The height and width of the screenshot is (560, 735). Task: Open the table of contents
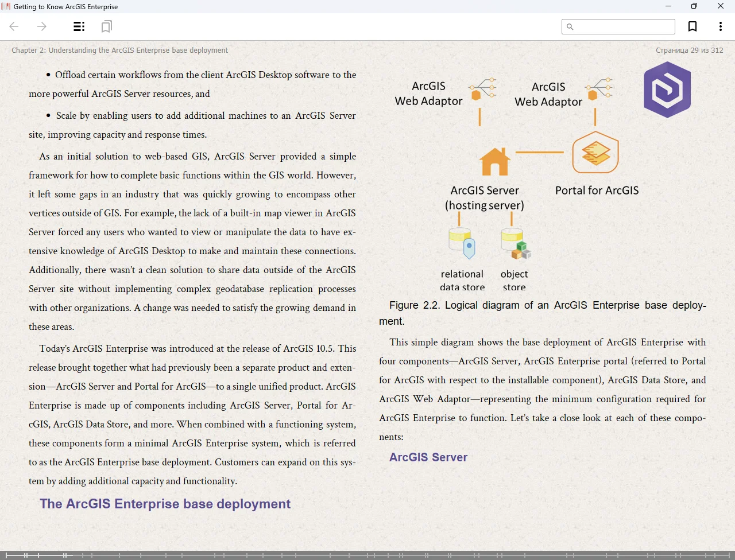(x=79, y=26)
